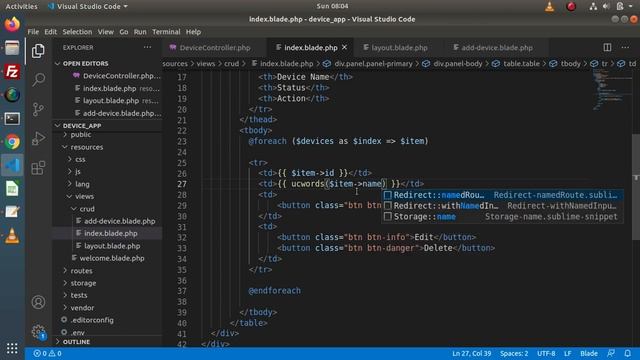Collapse the crud folder
Image resolution: width=640 pixels, height=360 pixels.
[87, 209]
